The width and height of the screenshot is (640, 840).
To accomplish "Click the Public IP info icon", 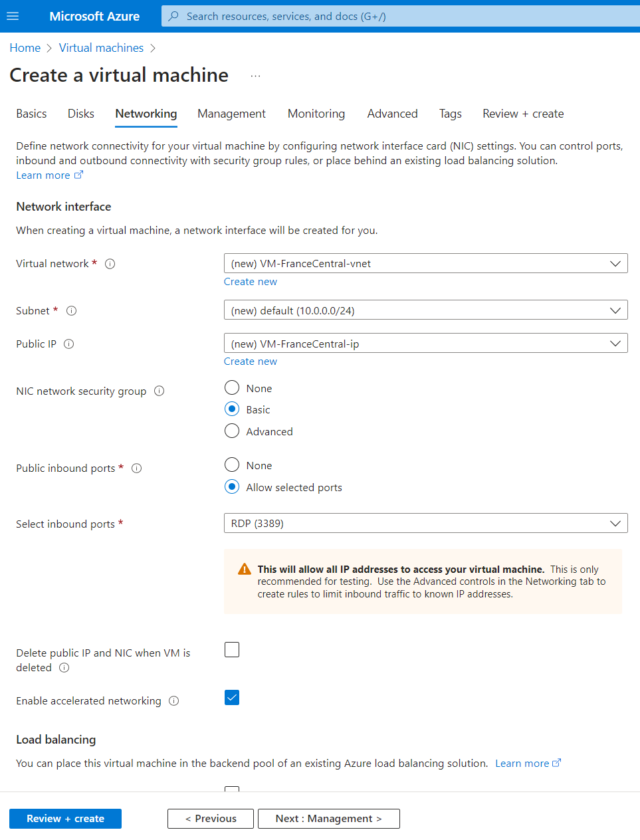I will (68, 344).
